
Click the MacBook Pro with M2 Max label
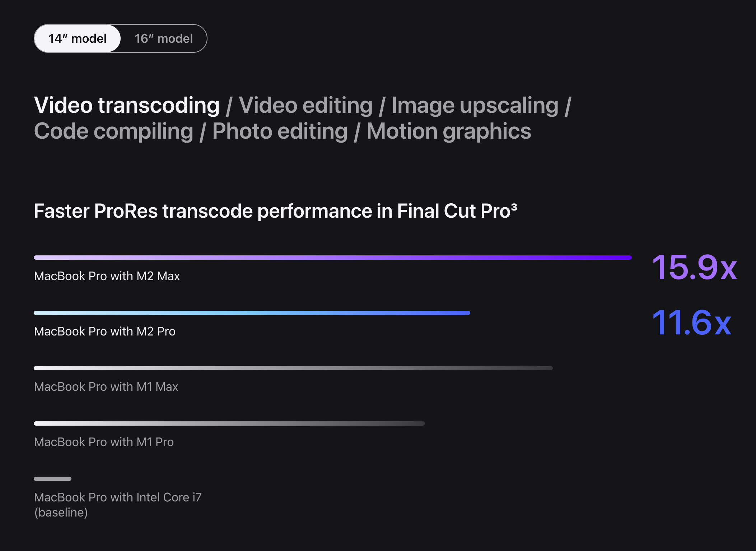point(107,276)
